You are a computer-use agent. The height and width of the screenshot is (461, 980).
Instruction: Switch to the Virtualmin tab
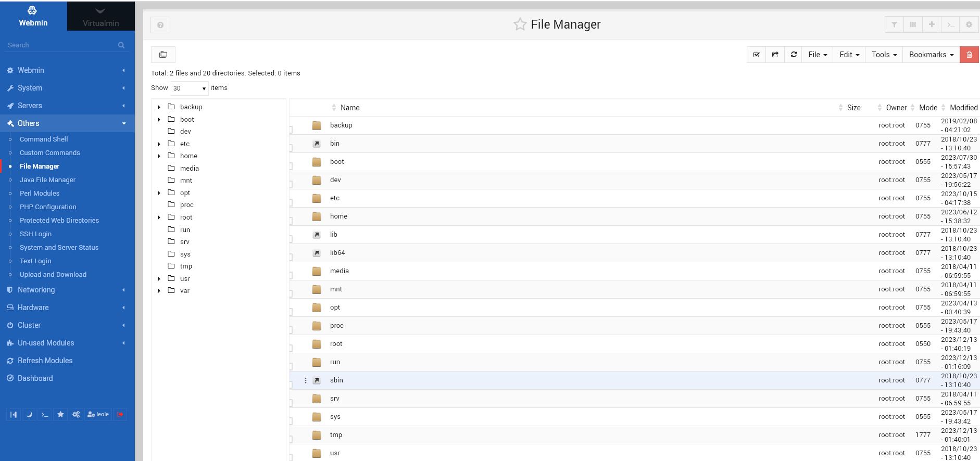point(100,16)
